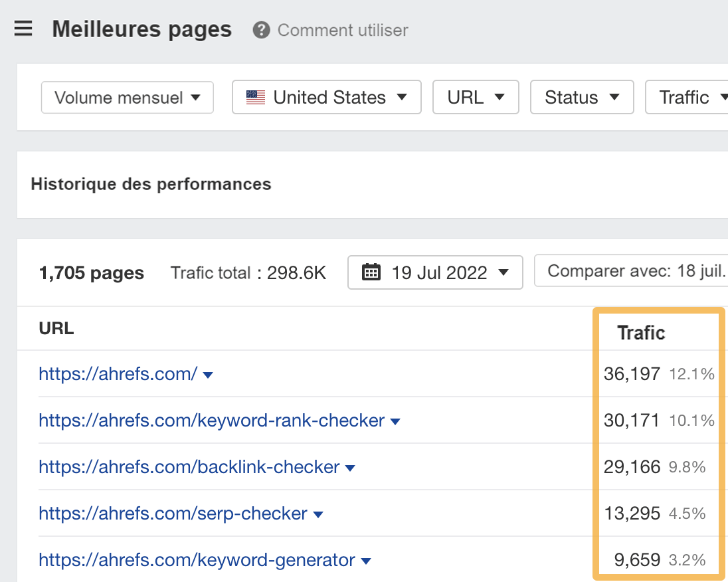Expand the serp-checker URL caret menu
Viewport: 728px width, 582px height.
(x=318, y=514)
